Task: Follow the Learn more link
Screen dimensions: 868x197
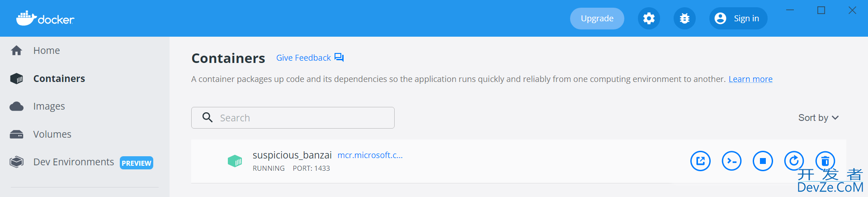Action: click(750, 79)
